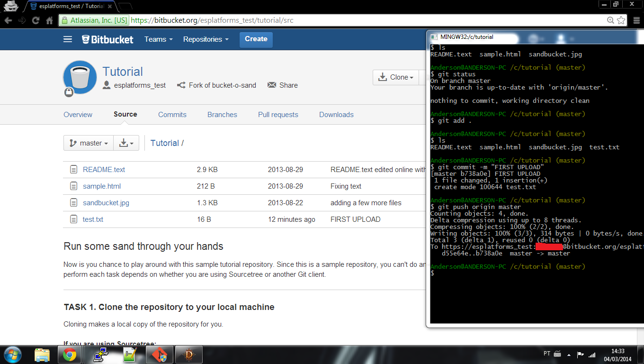Click the file icon beside sandbucket.jpg
The image size is (644, 364).
(x=73, y=203)
